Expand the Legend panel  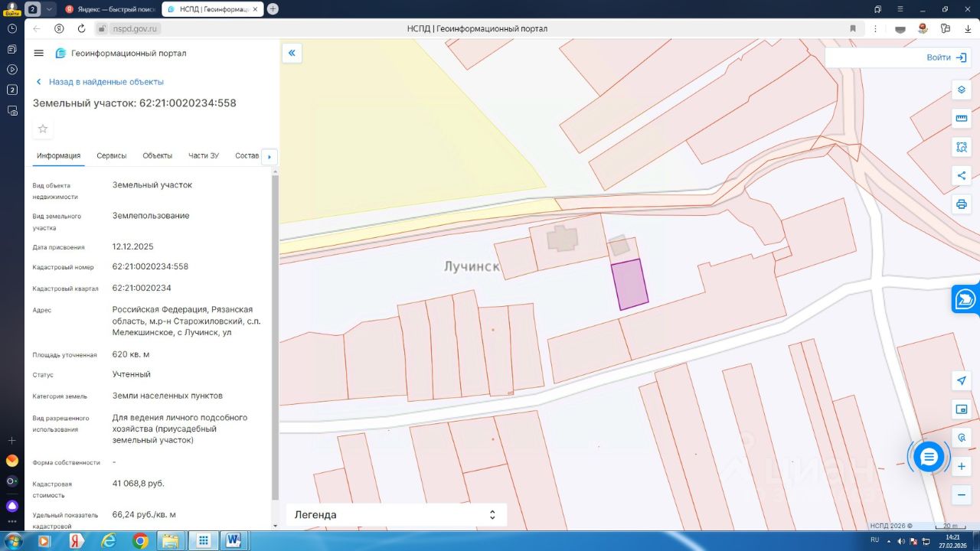point(397,515)
